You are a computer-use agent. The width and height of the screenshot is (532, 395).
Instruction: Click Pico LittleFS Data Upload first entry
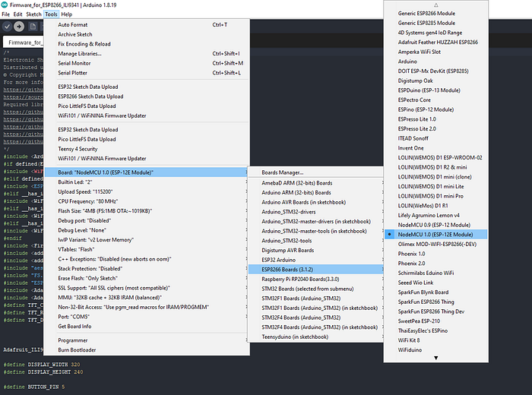click(147, 106)
